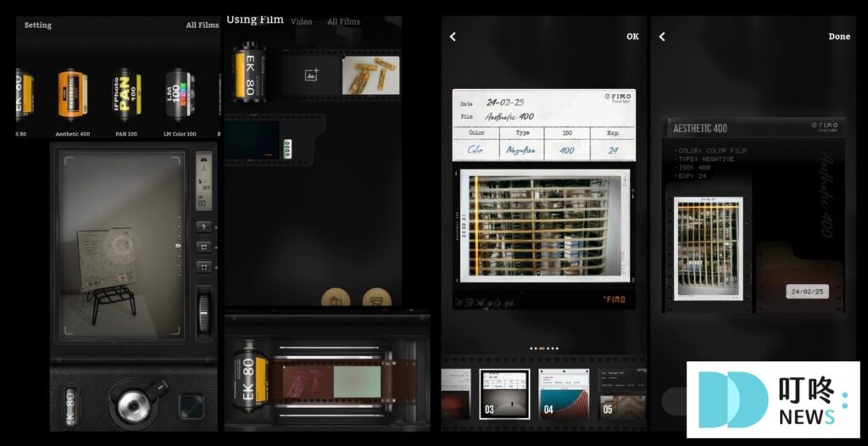The image size is (868, 446).
Task: Switch to the All Films tab beside Video
Action: (x=343, y=21)
